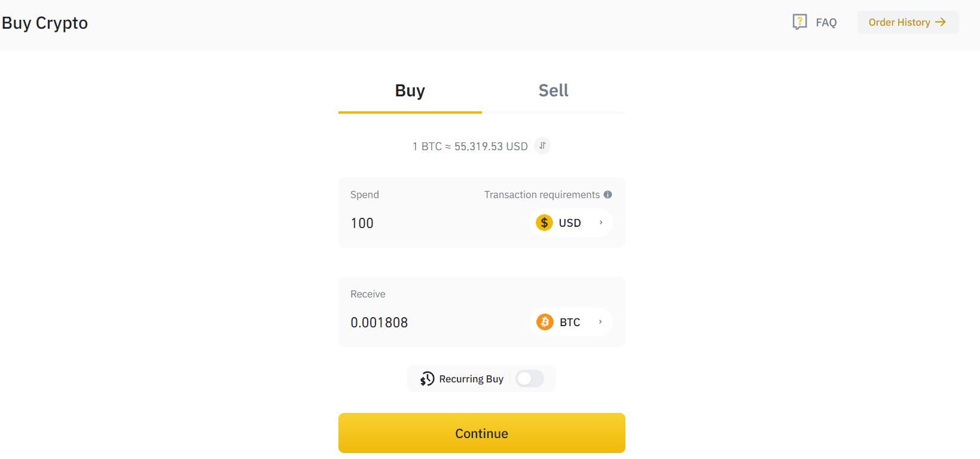The image size is (980, 459).
Task: Enable the Recurring Buy toggle switch
Action: click(530, 379)
